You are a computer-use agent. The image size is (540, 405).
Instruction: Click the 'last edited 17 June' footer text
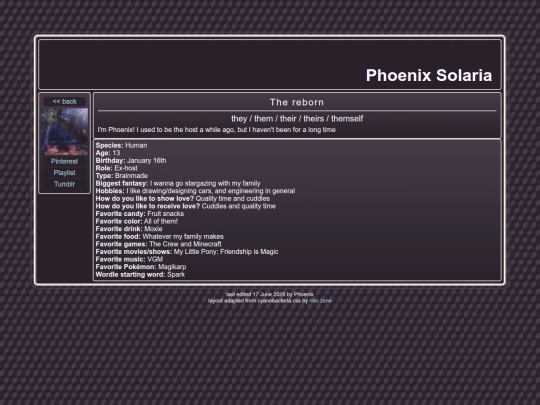point(270,294)
